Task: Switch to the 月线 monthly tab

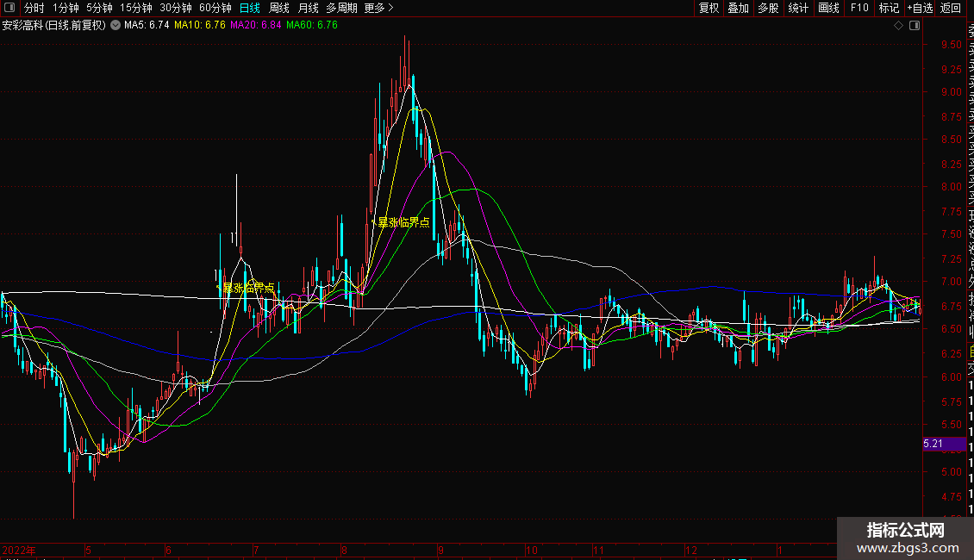Action: pos(308,8)
